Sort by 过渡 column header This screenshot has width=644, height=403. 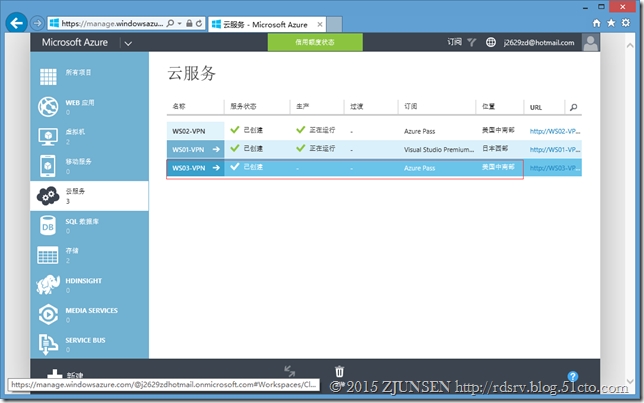(371, 106)
